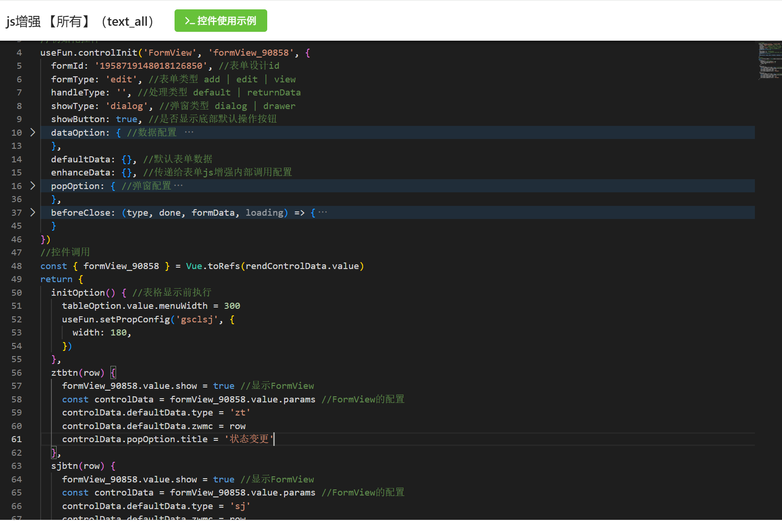
Task: Click ellipsis after dataOption 数据配置 comment
Action: click(x=189, y=132)
